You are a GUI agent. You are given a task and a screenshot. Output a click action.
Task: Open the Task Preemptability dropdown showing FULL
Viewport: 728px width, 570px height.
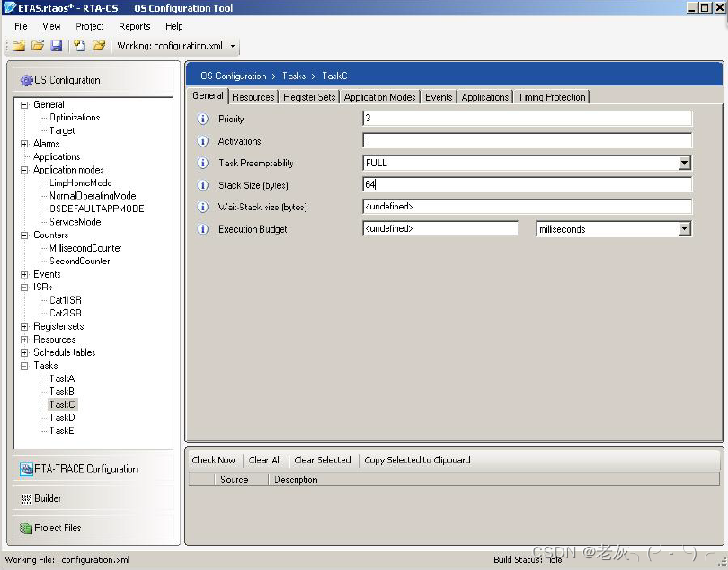682,162
